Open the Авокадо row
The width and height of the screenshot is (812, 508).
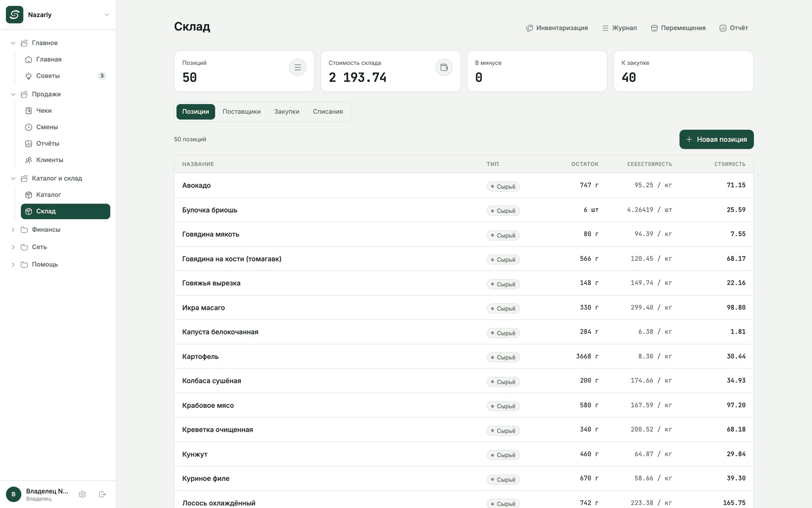pyautogui.click(x=464, y=185)
